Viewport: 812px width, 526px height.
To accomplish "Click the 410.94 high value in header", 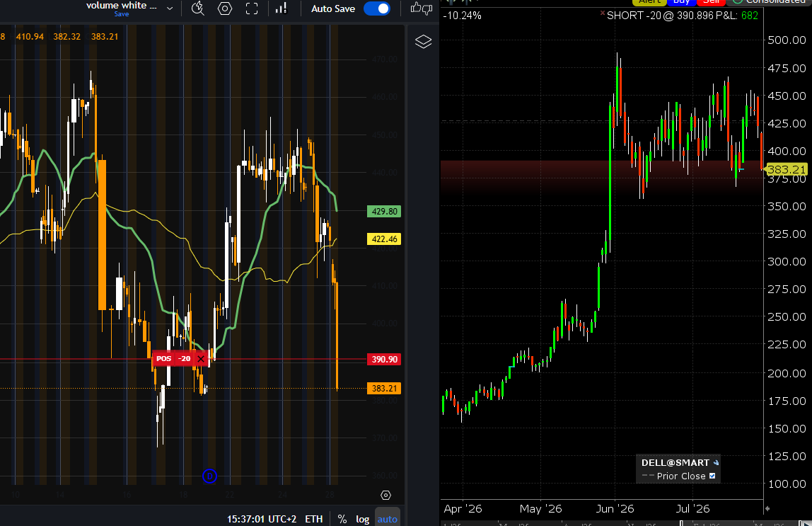I will point(30,37).
